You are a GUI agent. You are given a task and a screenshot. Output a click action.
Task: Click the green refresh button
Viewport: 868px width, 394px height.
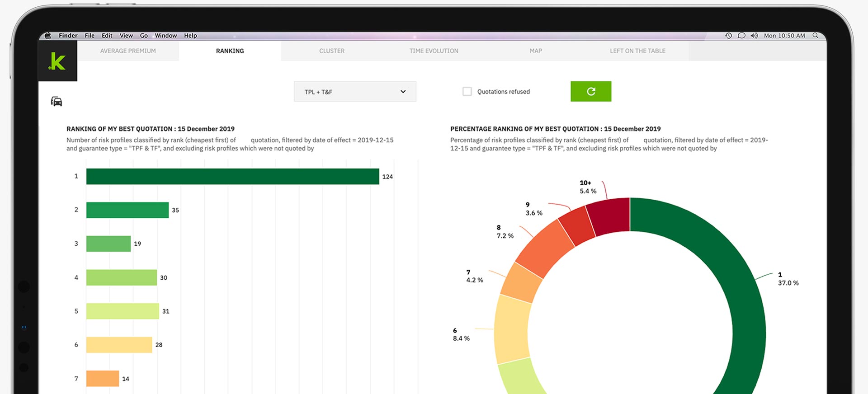tap(591, 91)
